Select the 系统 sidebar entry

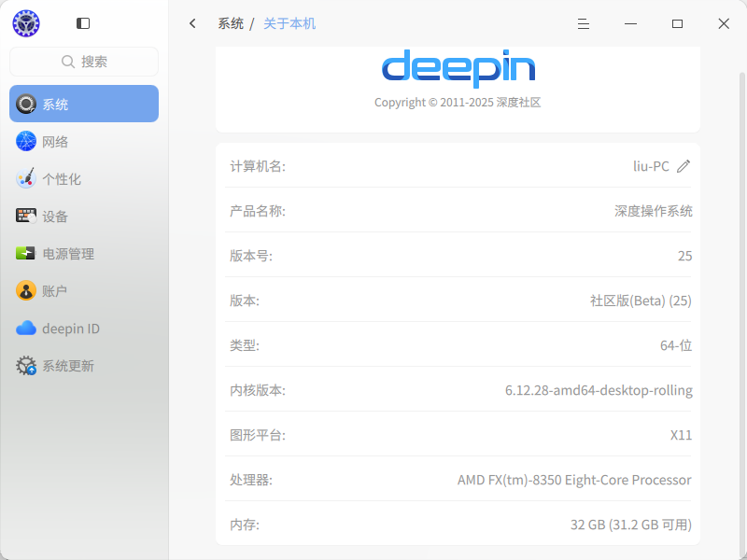(x=84, y=104)
